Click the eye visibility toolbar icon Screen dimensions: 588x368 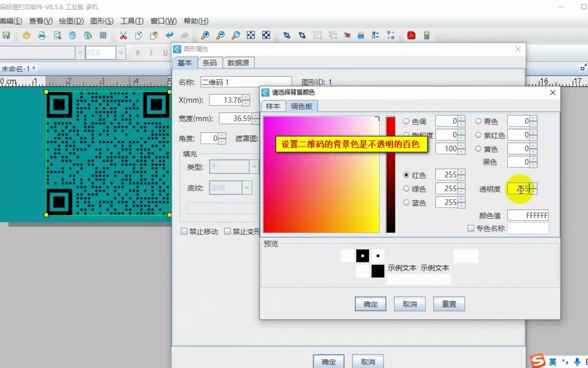coord(347,35)
